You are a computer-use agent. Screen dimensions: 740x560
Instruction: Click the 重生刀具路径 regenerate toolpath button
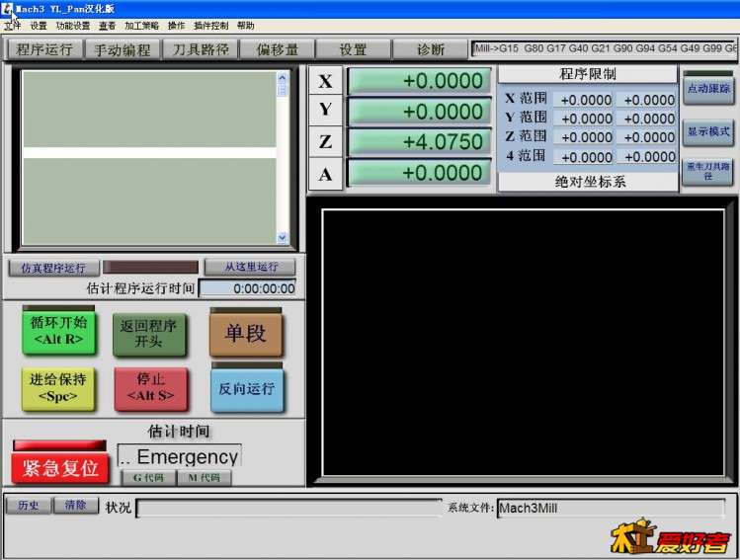(707, 171)
